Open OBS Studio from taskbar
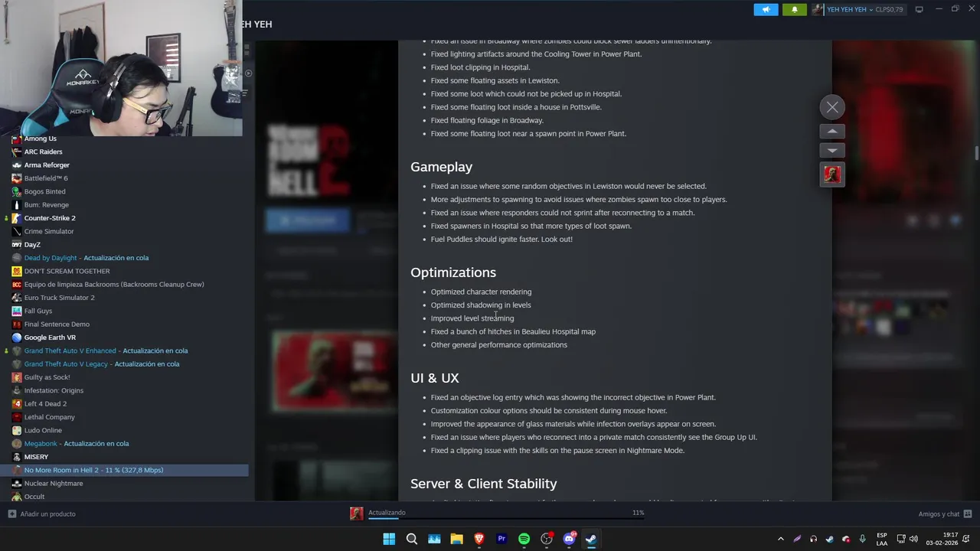The image size is (980, 551). [547, 539]
